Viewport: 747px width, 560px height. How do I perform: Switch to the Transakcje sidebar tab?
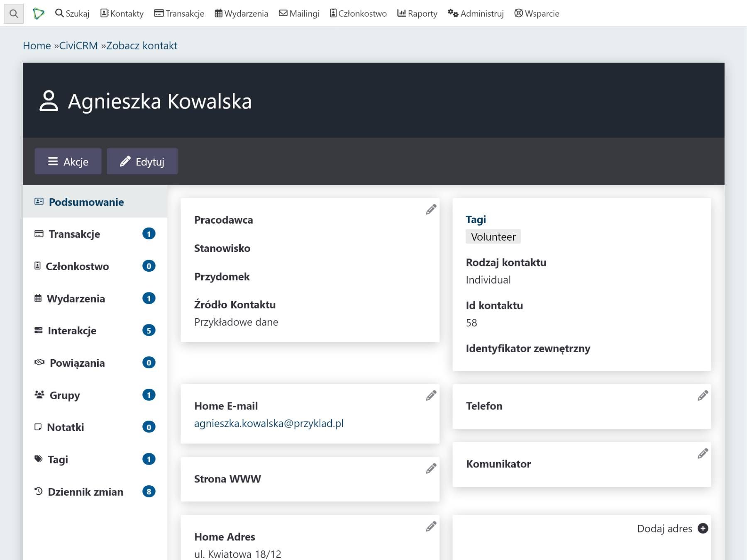click(74, 234)
